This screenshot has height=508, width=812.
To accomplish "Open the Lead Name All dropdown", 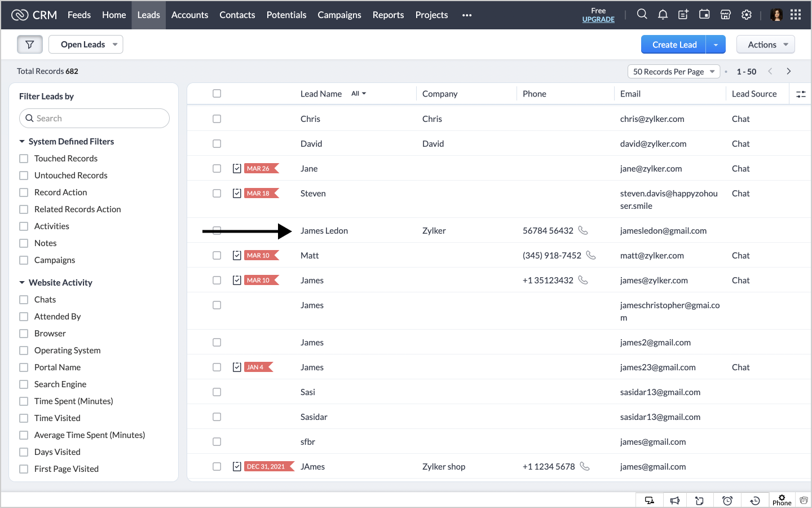I will tap(359, 94).
